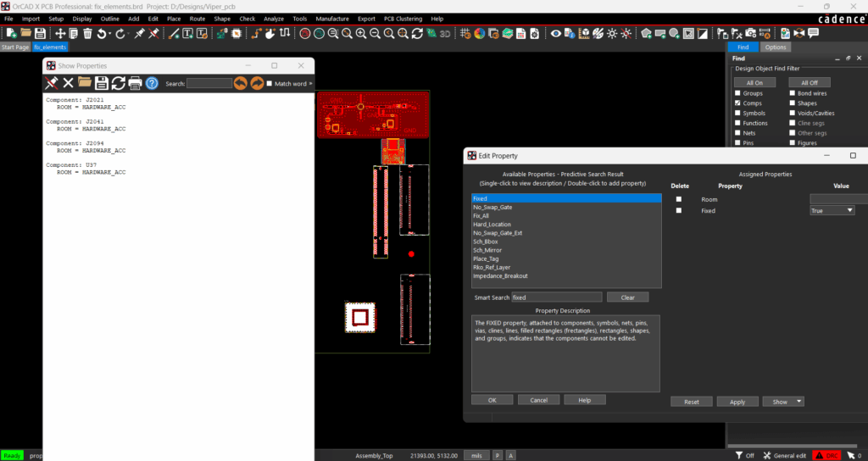Click the Zoom In magnifier icon
The height and width of the screenshot is (461, 868).
click(x=361, y=33)
